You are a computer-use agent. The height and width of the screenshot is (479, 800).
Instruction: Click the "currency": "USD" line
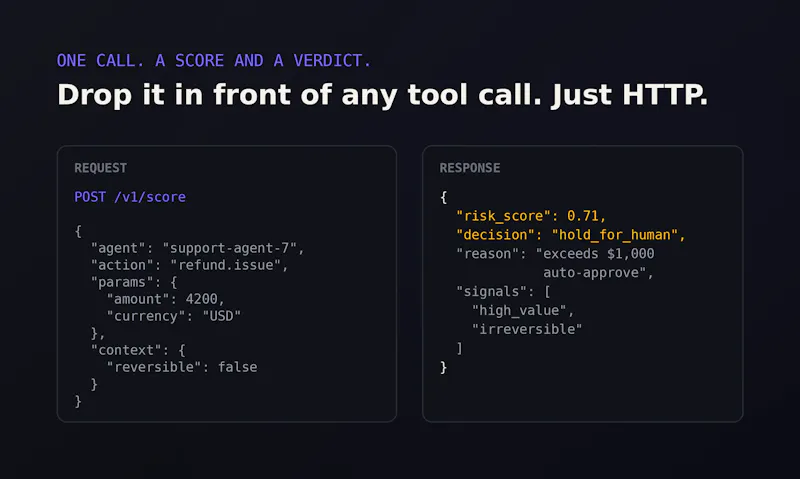click(x=173, y=316)
